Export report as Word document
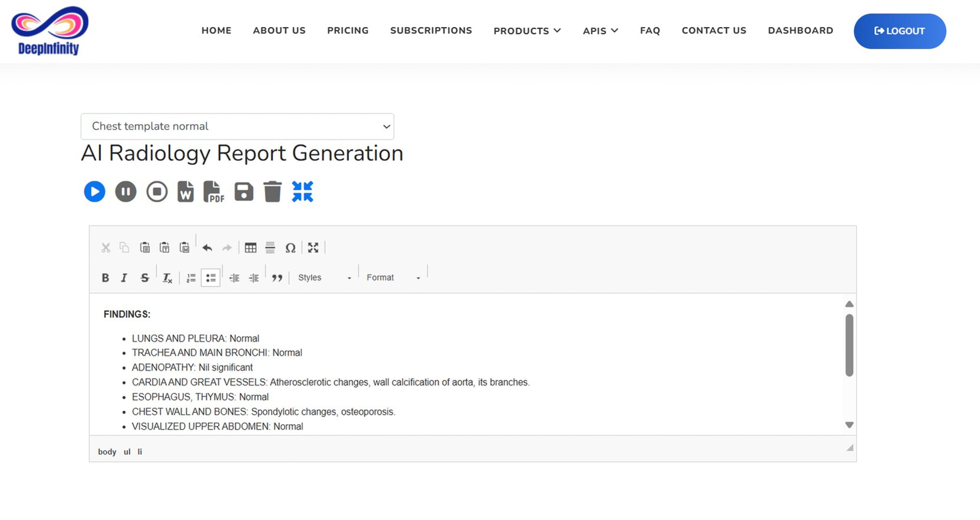This screenshot has width=980, height=520. (x=186, y=192)
